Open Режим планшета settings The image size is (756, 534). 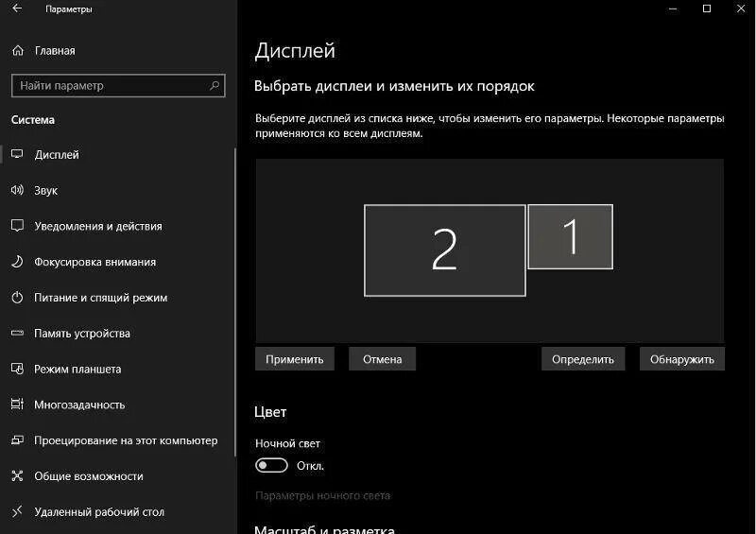tap(77, 369)
